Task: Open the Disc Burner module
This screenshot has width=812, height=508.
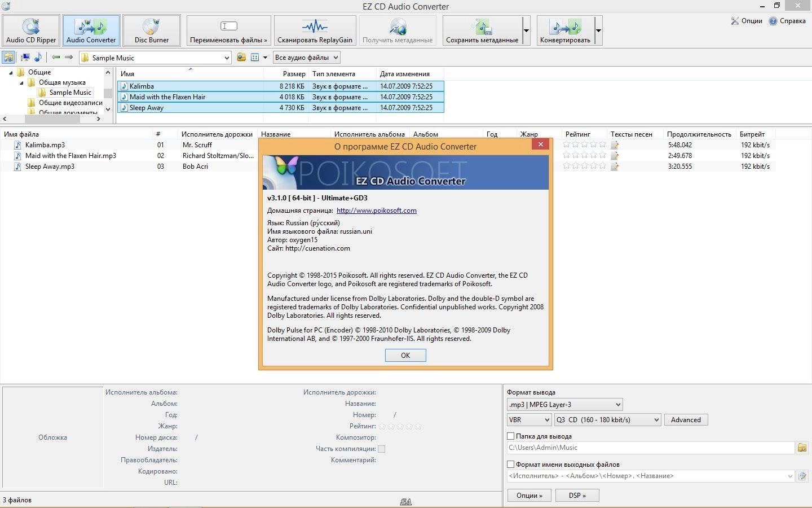Action: pyautogui.click(x=151, y=30)
